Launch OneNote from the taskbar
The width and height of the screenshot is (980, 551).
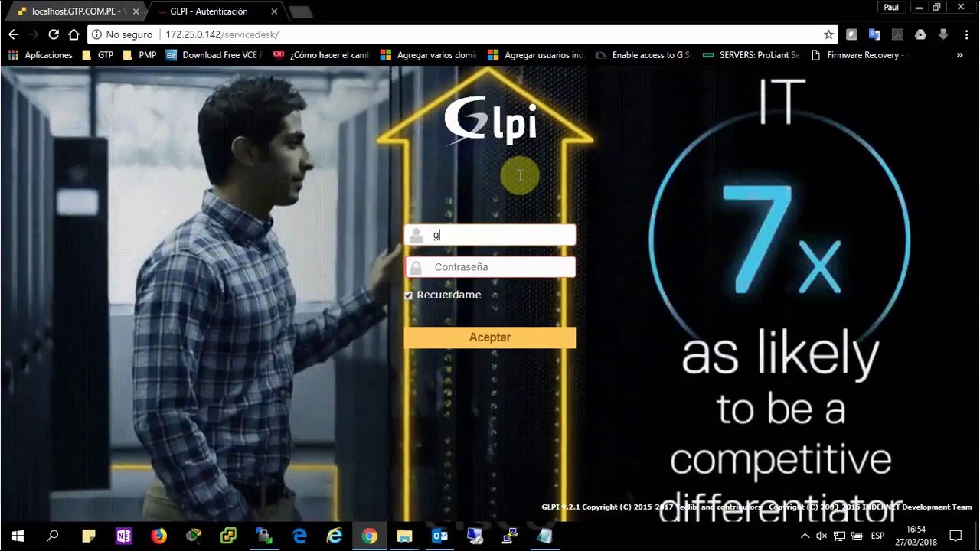[x=123, y=536]
